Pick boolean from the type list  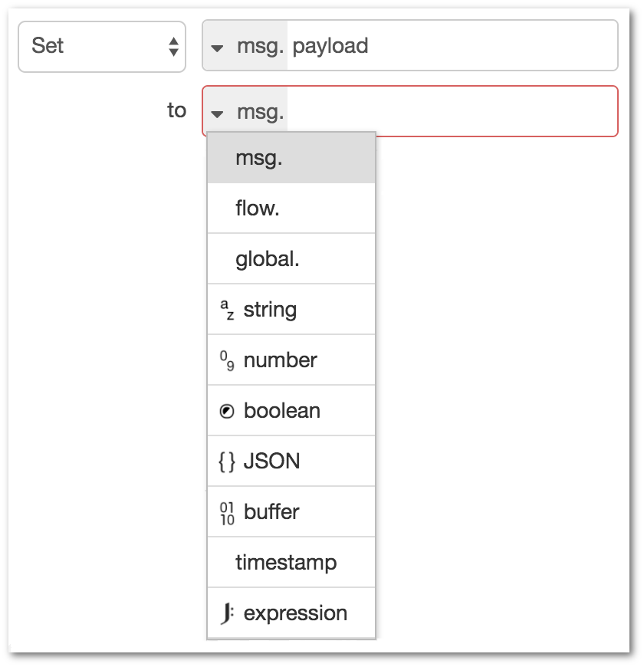(x=291, y=411)
